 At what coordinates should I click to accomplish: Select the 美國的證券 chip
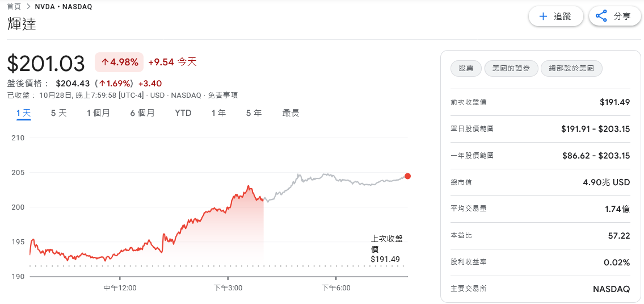511,68
